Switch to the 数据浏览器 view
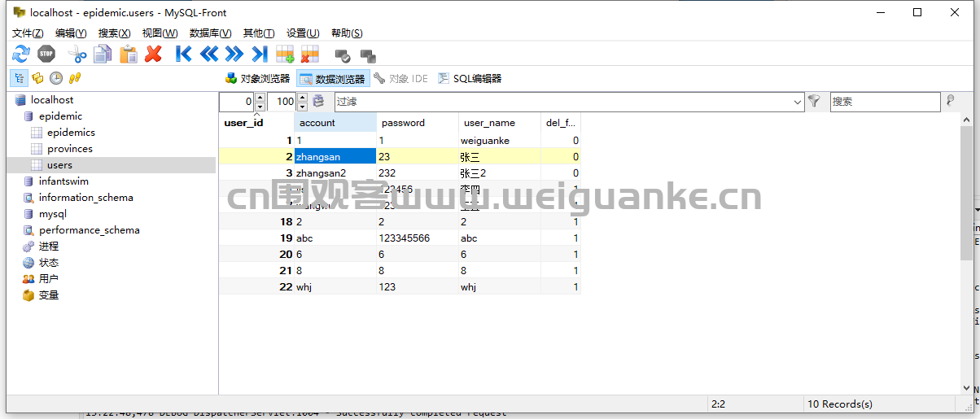This screenshot has height=419, width=980. coord(332,79)
